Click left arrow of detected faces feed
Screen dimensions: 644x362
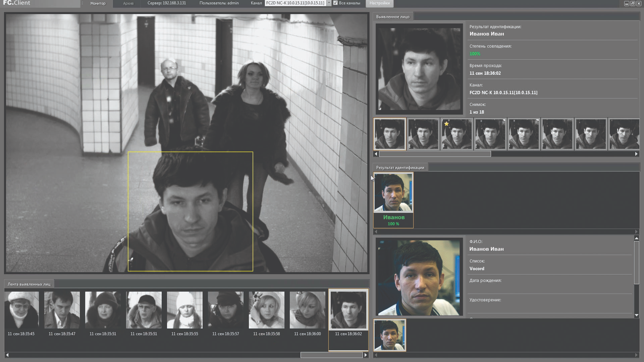click(7, 355)
